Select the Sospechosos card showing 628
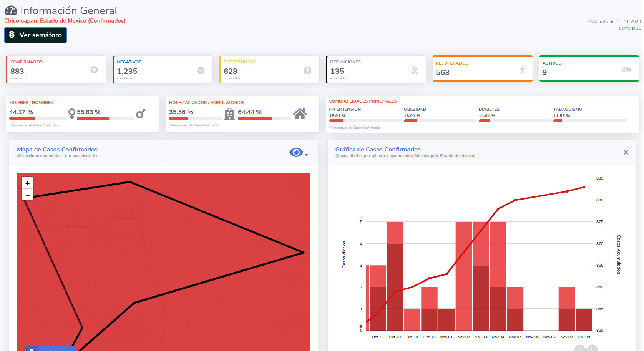 [x=269, y=70]
